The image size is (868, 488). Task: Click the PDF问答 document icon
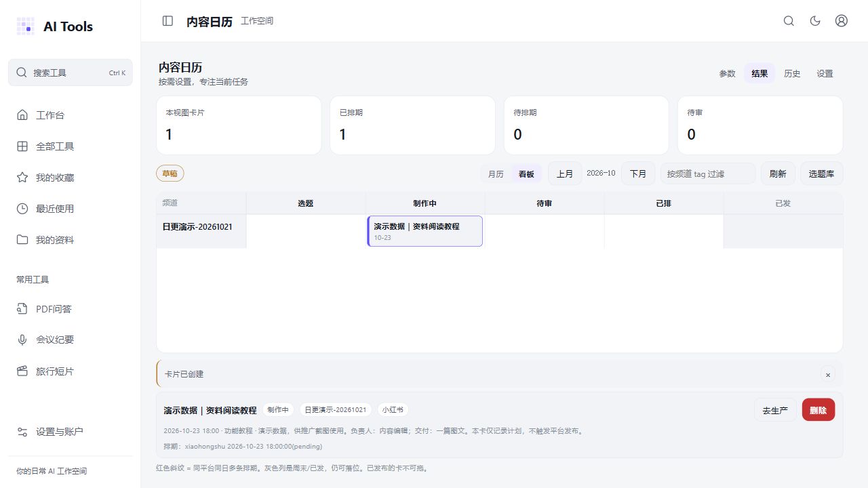22,309
